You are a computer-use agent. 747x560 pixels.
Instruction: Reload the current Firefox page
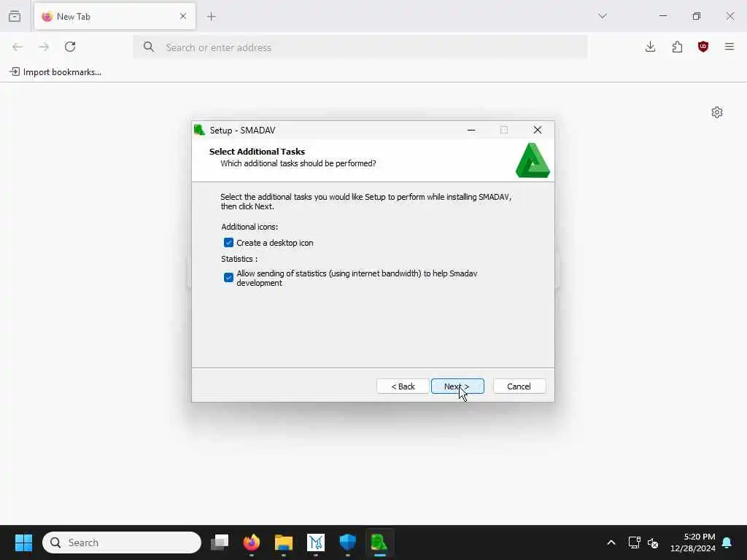coord(70,47)
